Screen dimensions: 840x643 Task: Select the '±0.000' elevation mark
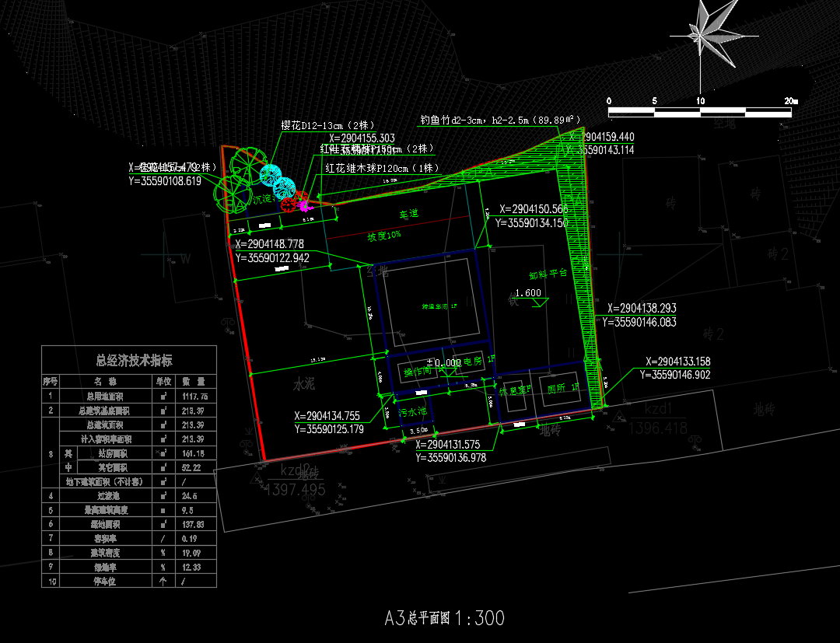444,362
